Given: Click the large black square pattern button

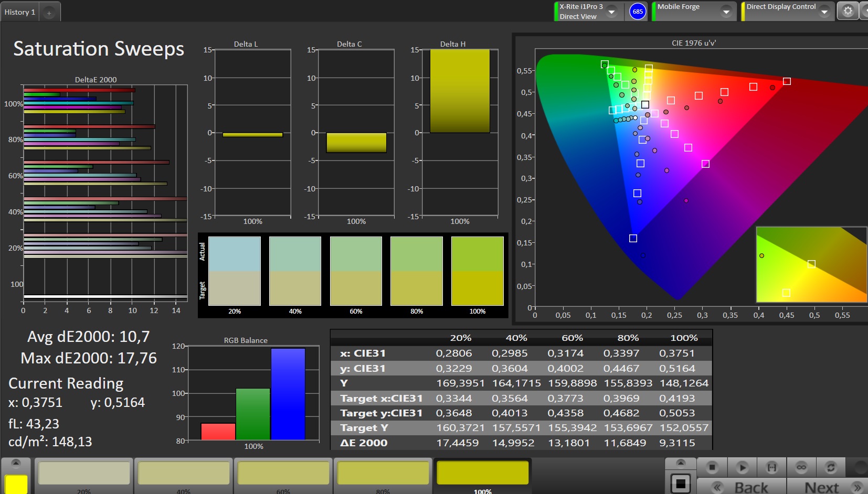Looking at the screenshot, I should [681, 483].
